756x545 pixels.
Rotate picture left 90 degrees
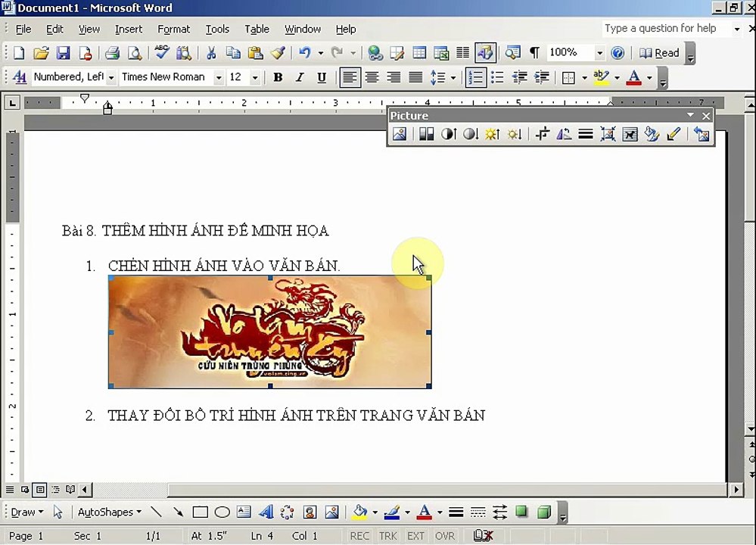coord(564,134)
